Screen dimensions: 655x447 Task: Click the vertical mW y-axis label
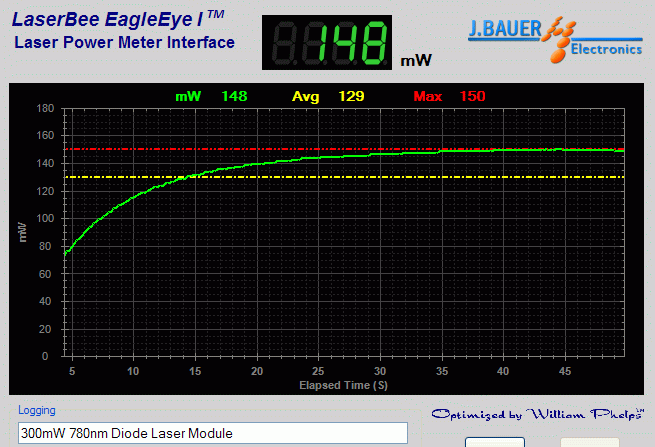pyautogui.click(x=23, y=232)
